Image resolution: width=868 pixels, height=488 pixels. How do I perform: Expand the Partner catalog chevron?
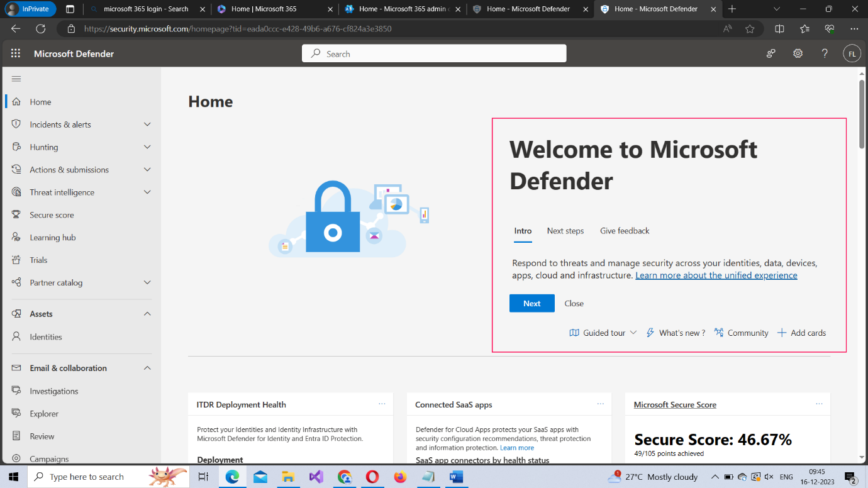point(147,283)
